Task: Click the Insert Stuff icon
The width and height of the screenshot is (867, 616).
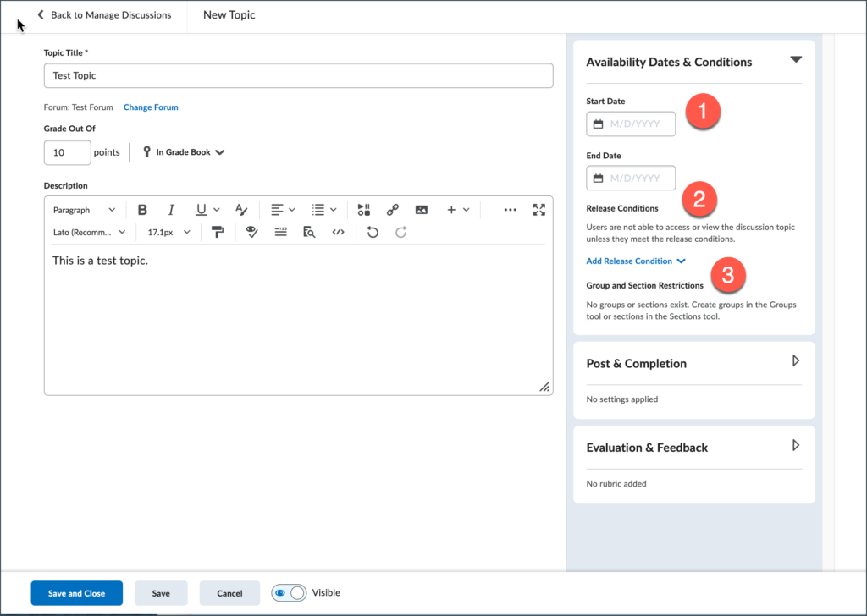Action: point(364,209)
